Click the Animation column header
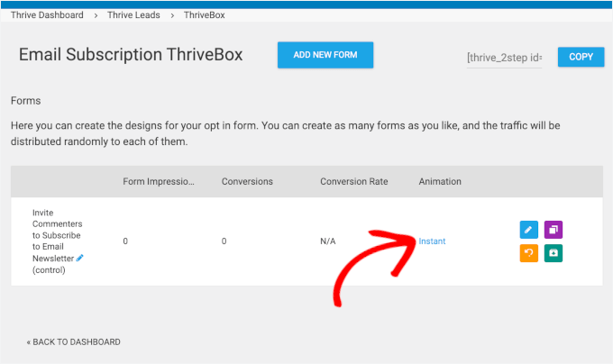The width and height of the screenshot is (613, 364). coord(440,181)
